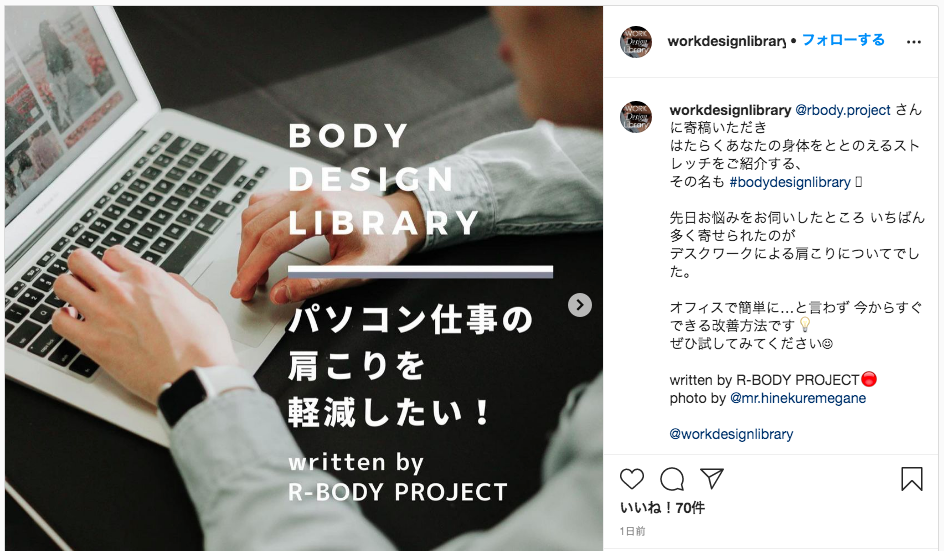
Task: Open the header workdesignlibrary profile avatar
Action: point(636,42)
